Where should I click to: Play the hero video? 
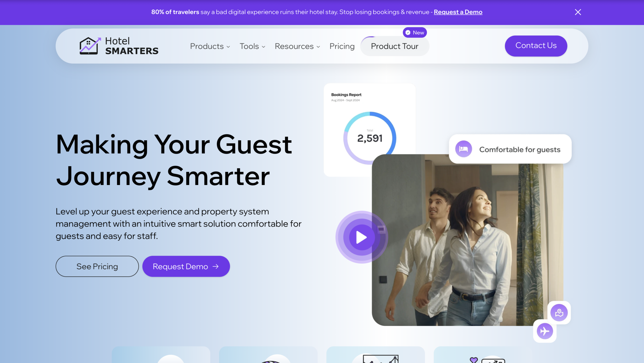point(361,237)
